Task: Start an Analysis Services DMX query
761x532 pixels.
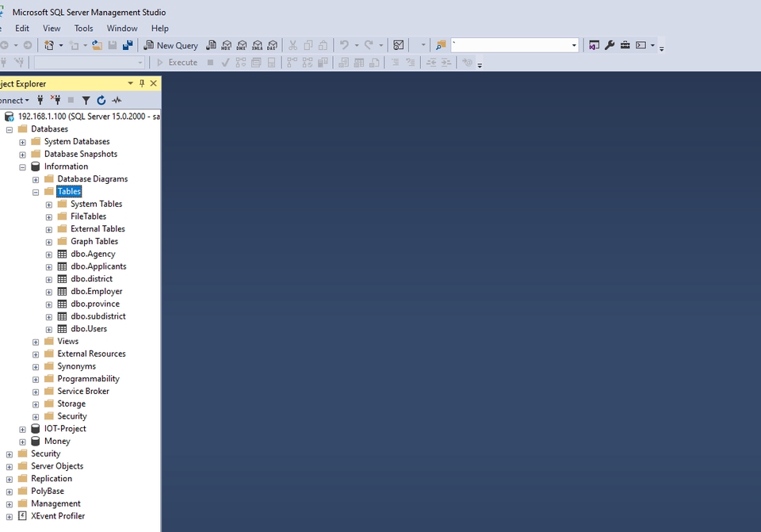Action: tap(242, 45)
